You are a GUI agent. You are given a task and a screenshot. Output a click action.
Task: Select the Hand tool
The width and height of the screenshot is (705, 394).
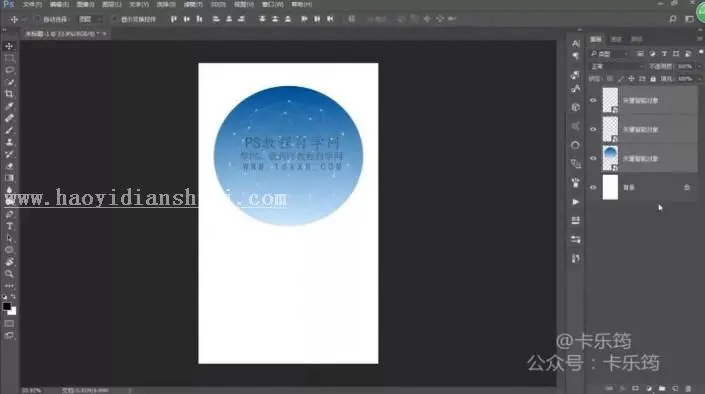pyautogui.click(x=9, y=262)
